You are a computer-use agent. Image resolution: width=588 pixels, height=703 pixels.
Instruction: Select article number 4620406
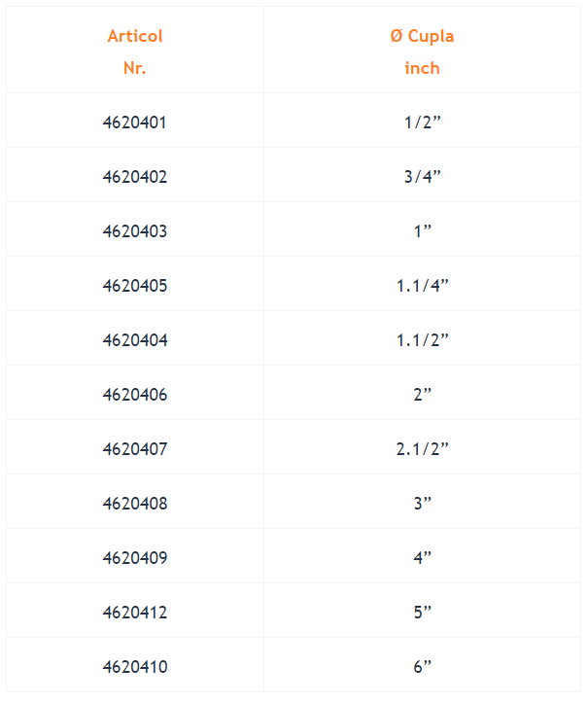[135, 395]
